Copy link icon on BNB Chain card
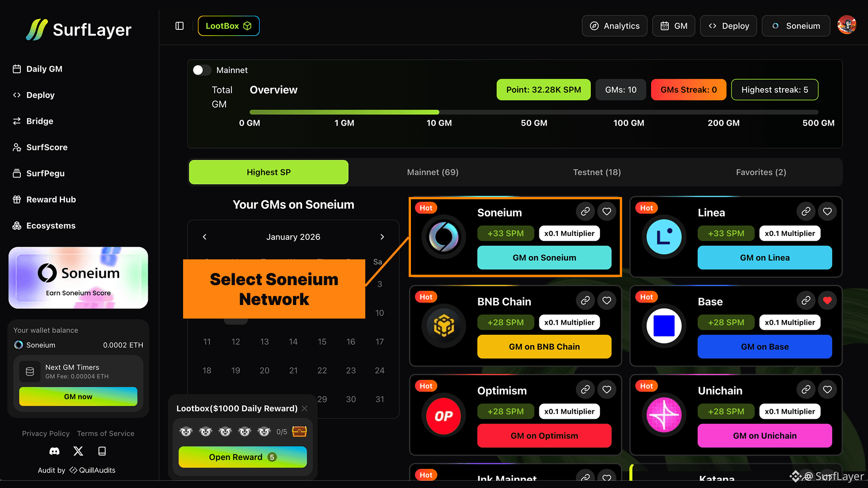 585,300
